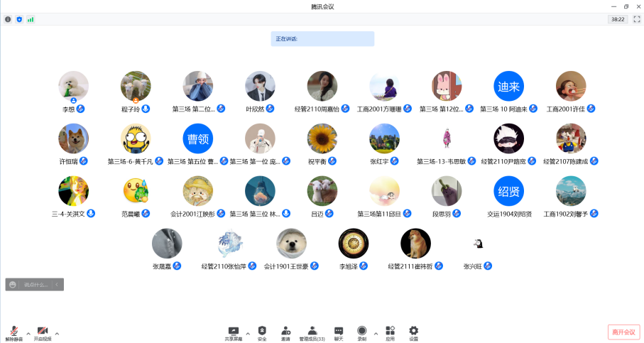Expand recording options arrow beside 录制
Viewport: 644px width, 343px height.
(x=376, y=332)
